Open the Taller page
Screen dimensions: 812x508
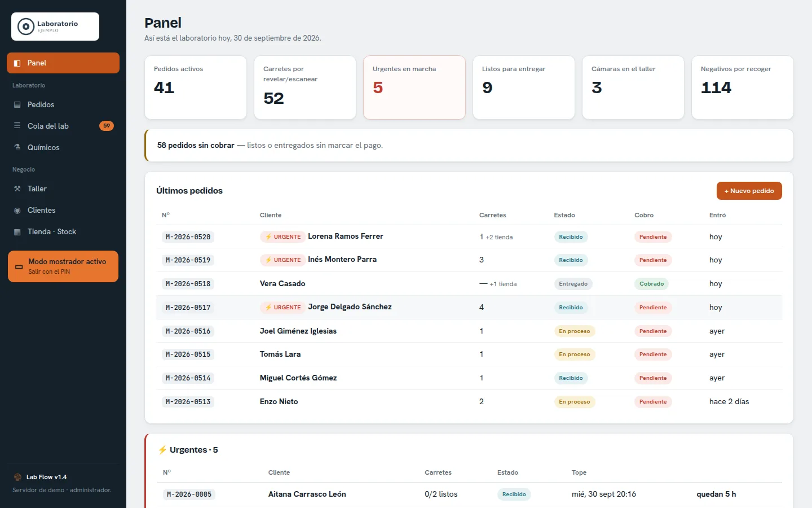pos(63,189)
